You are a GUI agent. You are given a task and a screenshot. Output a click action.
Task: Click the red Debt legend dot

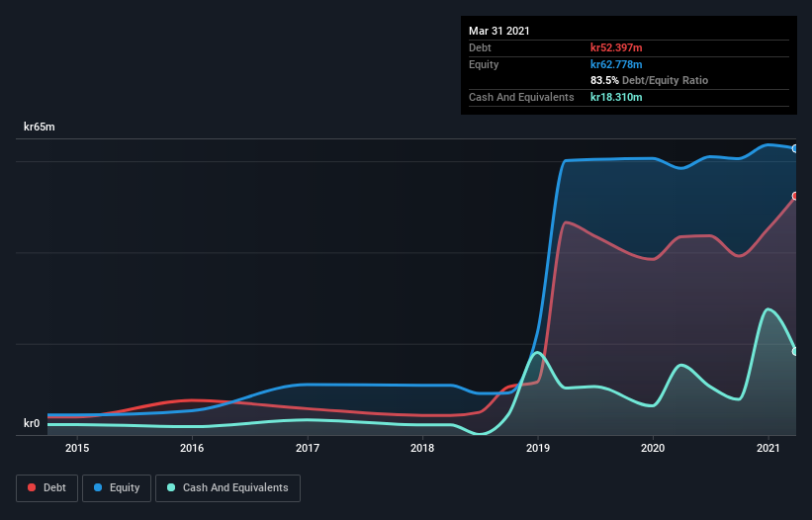[32, 487]
